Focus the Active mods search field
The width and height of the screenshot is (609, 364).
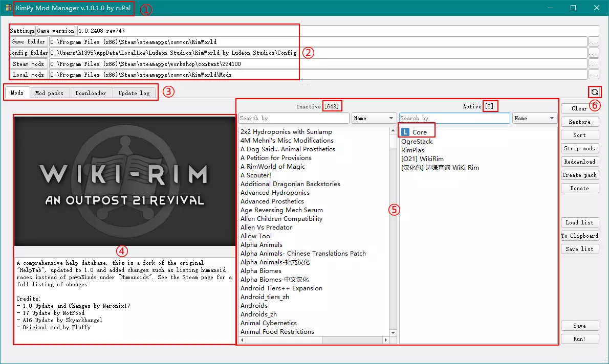[454, 118]
